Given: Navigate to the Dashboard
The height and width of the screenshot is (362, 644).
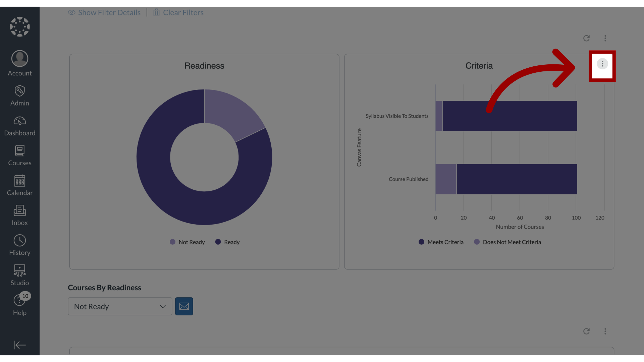Looking at the screenshot, I should 19,126.
